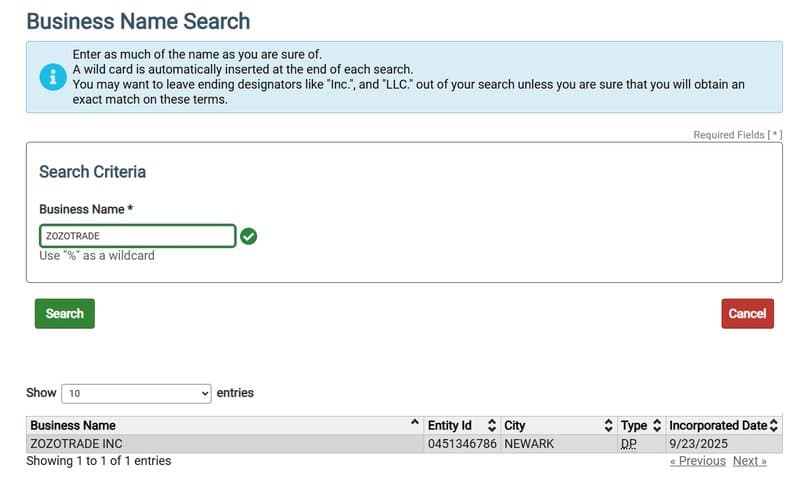Sort results by Incorporated Date column
Screen dimensions: 800x495
(x=723, y=425)
